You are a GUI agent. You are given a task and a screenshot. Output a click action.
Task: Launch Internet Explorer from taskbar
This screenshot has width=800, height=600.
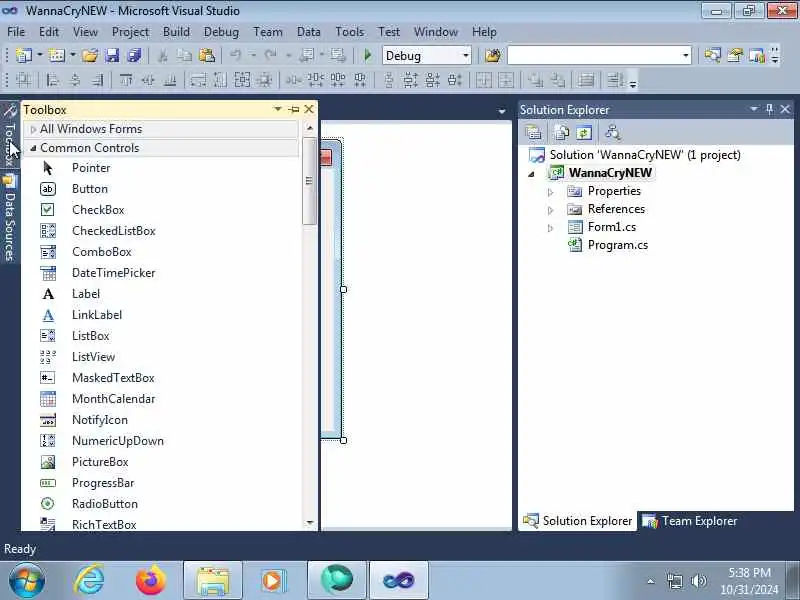89,581
